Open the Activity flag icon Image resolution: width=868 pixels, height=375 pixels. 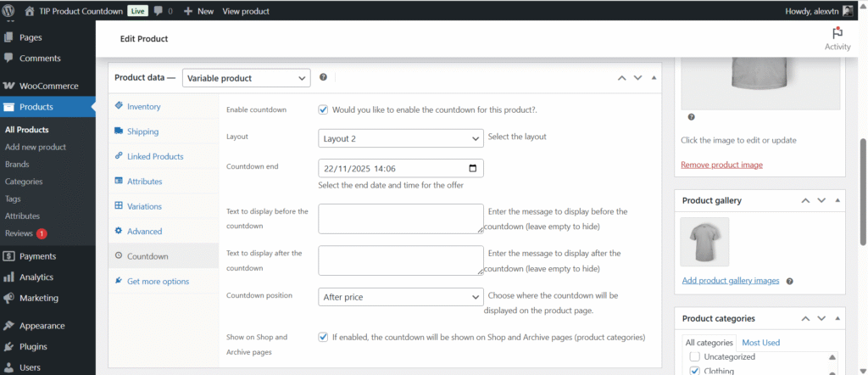pos(837,33)
